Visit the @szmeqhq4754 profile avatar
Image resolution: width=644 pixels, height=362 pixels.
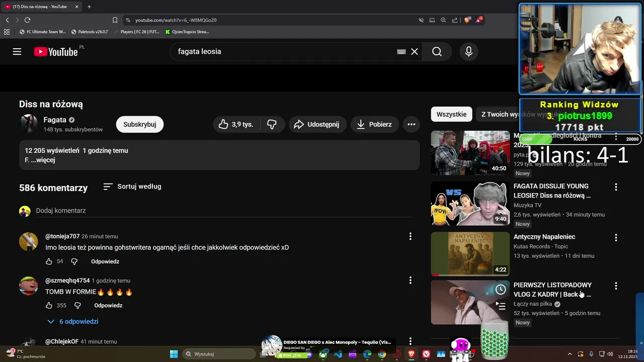29,286
